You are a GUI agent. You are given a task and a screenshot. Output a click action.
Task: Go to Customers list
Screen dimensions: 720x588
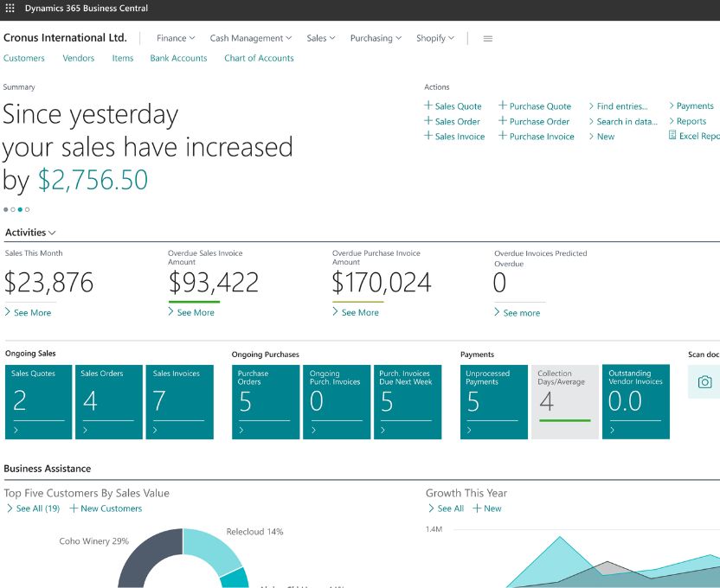pyautogui.click(x=24, y=58)
